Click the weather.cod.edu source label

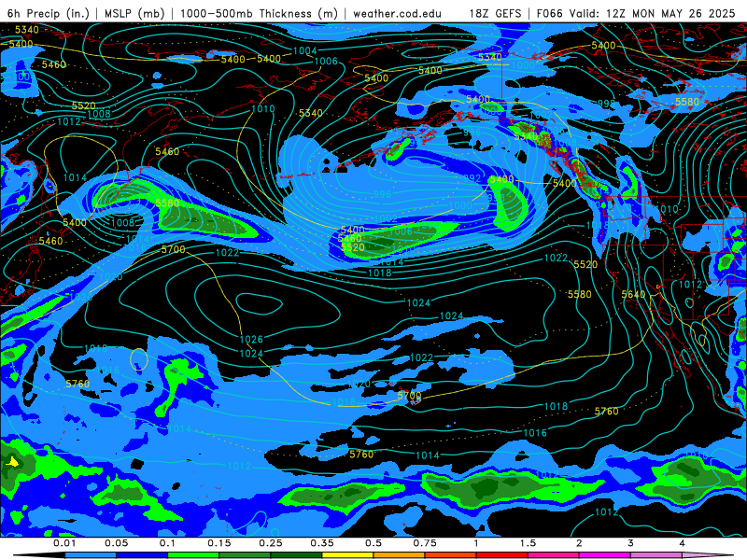point(397,13)
